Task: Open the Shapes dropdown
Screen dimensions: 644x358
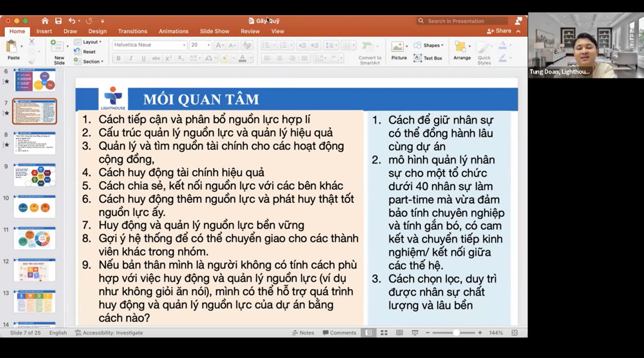Action: click(428, 45)
